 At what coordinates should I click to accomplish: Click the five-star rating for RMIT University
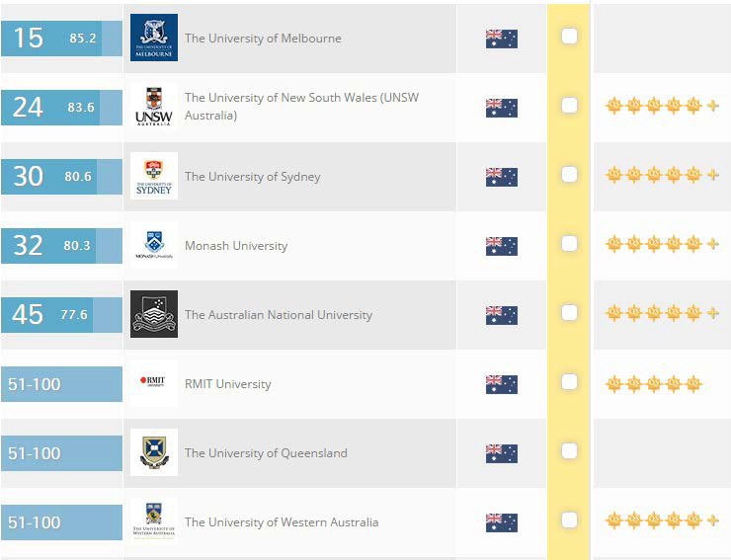653,383
